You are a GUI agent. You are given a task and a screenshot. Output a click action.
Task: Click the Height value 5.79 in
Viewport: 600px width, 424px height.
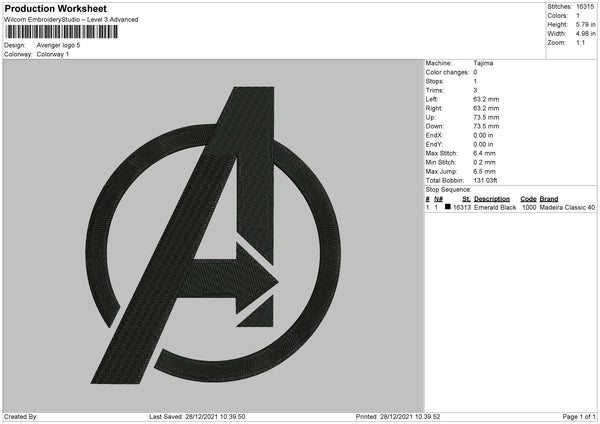(x=585, y=24)
